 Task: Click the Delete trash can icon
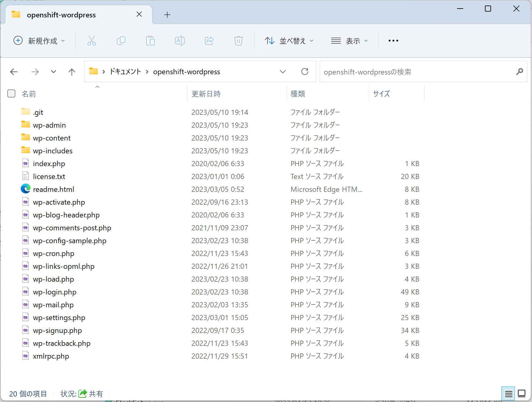238,41
